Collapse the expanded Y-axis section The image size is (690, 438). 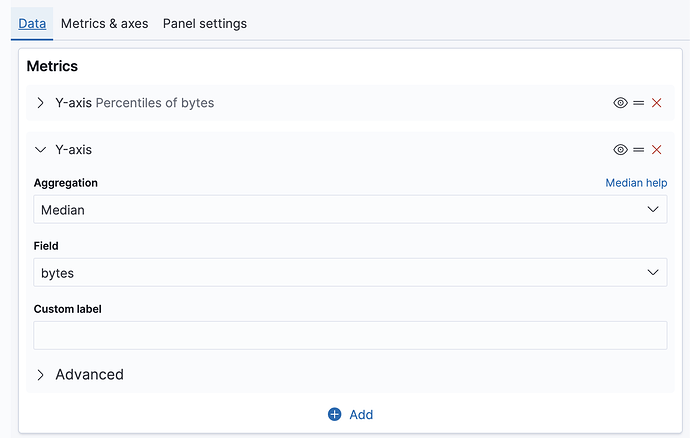[41, 150]
